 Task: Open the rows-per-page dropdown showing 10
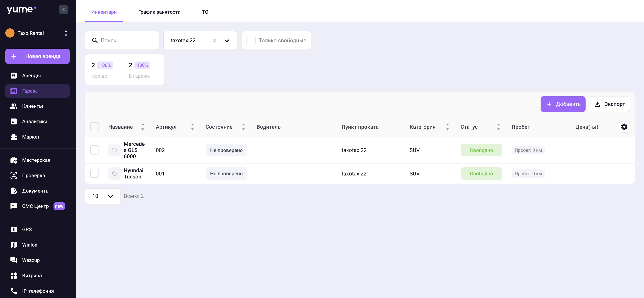click(103, 196)
